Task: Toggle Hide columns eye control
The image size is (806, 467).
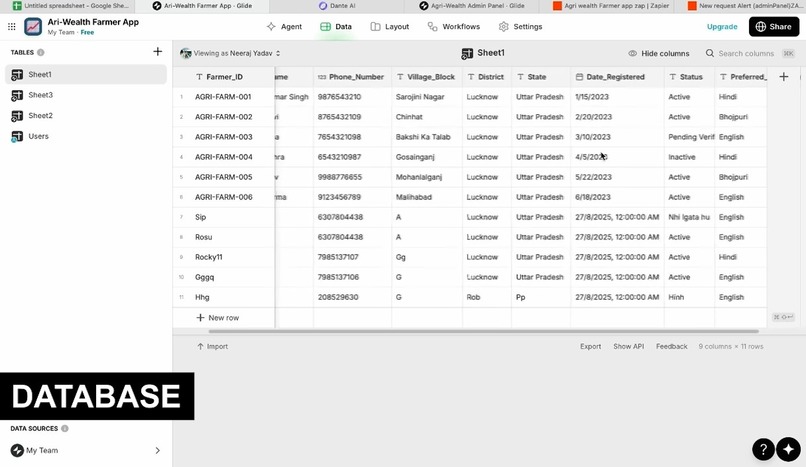Action: [x=658, y=53]
